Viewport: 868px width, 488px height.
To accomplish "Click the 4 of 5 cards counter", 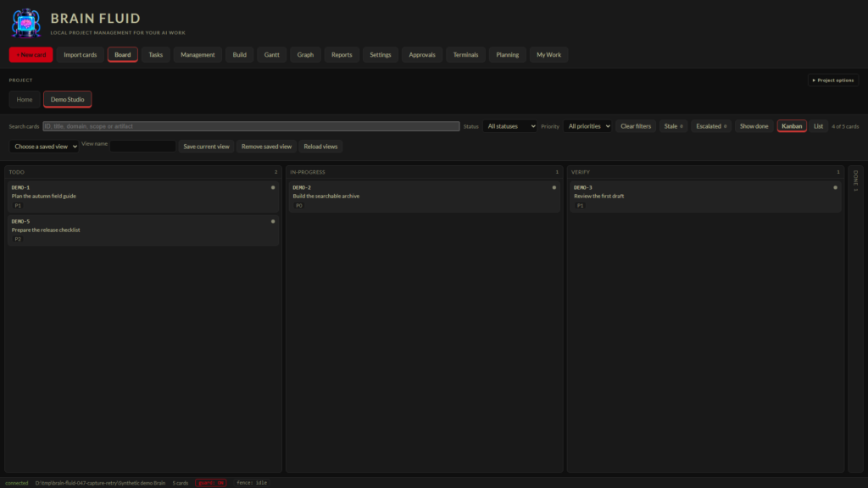I will point(845,127).
